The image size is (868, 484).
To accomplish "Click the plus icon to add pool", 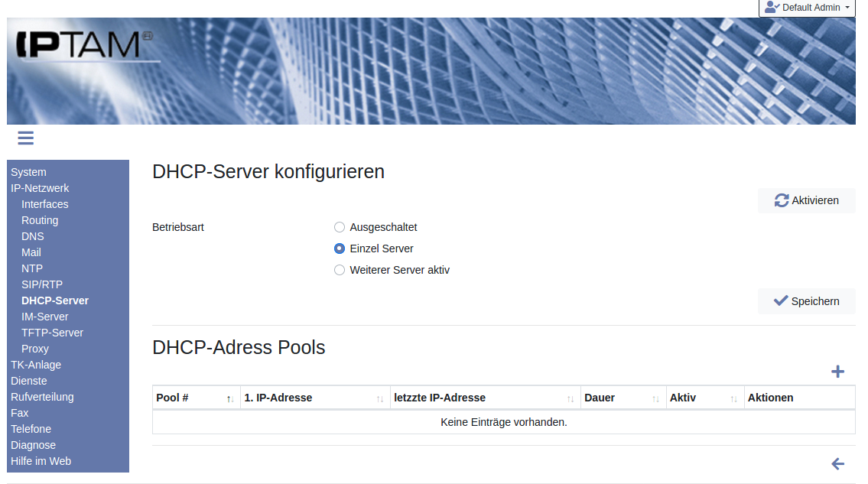I will [x=837, y=372].
